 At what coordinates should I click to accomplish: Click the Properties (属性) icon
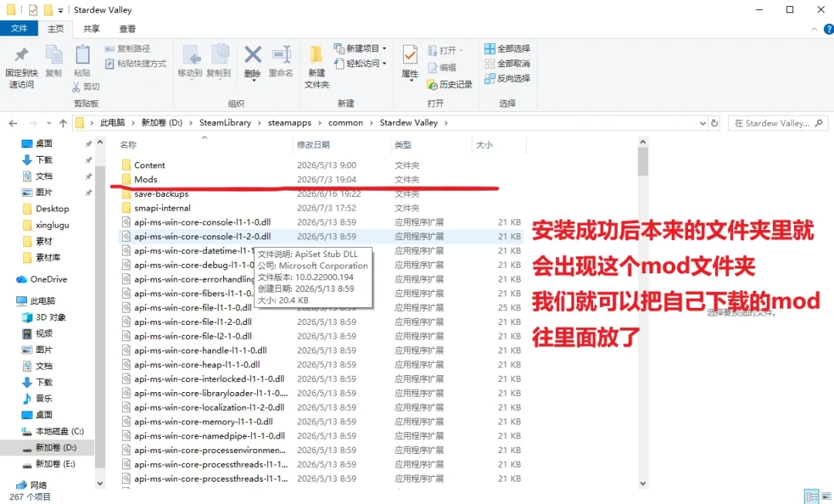pyautogui.click(x=409, y=56)
